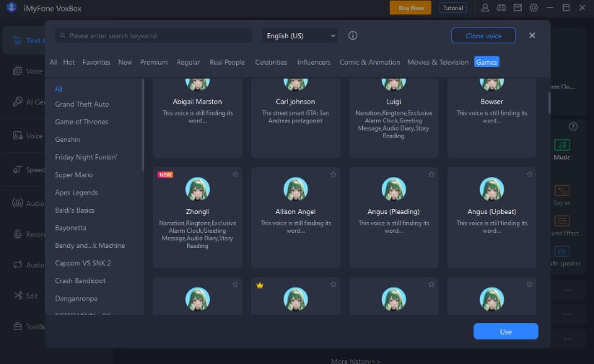Select Game of Thrones category

pyautogui.click(x=82, y=122)
